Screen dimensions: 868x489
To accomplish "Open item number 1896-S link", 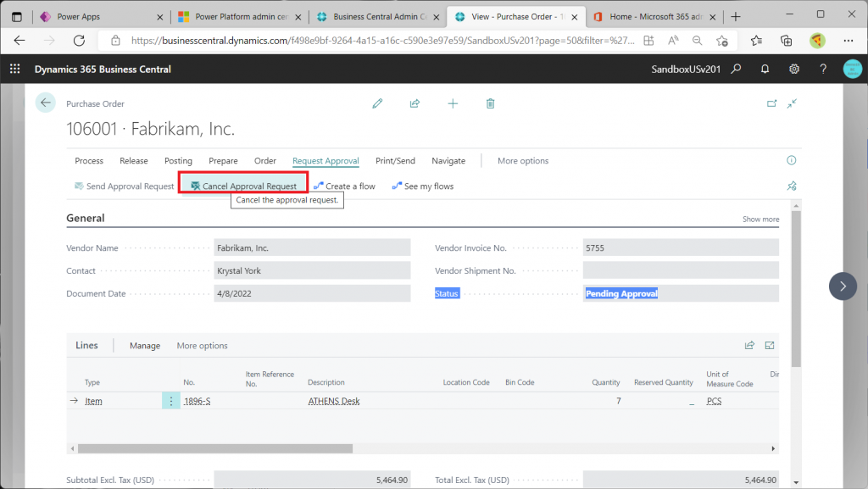I will coord(197,401).
